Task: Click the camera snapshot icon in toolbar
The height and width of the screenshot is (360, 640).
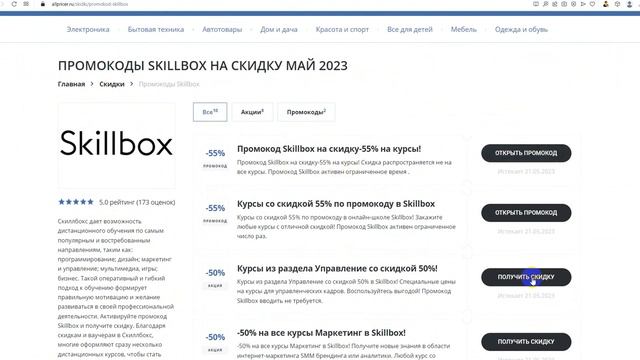Action: (x=564, y=4)
